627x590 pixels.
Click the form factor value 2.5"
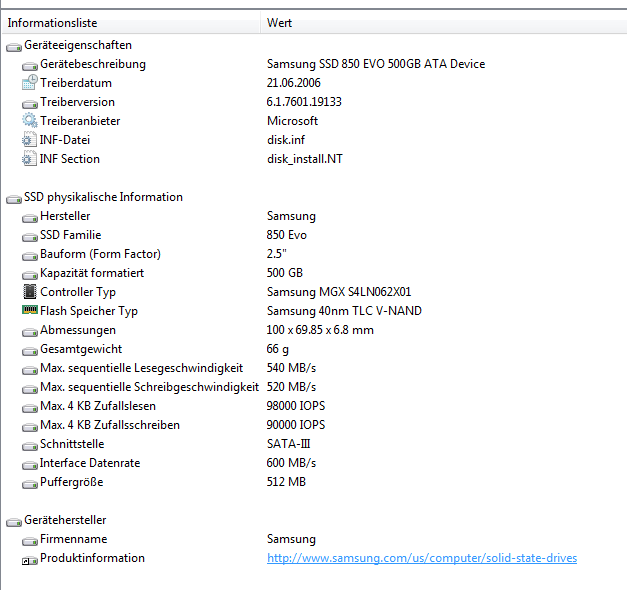277,254
